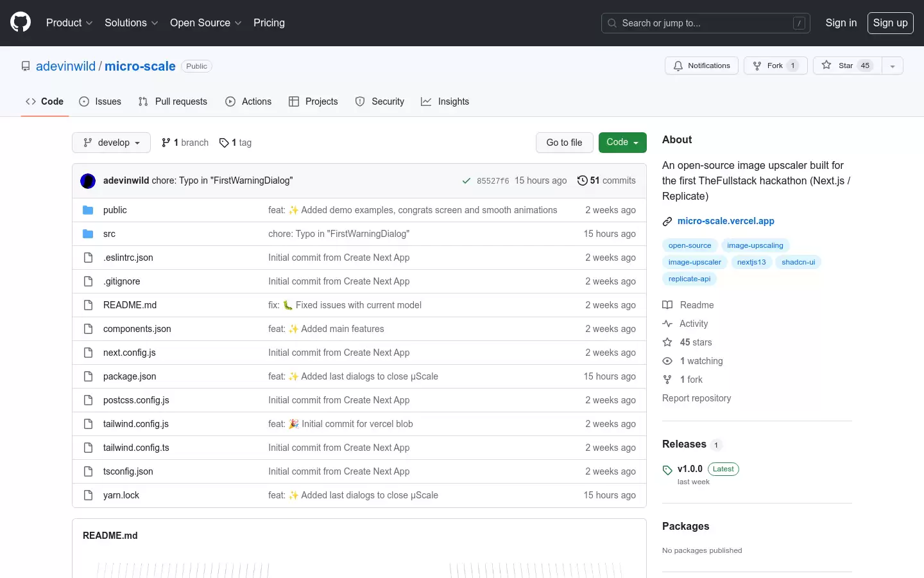Click the GitHub logo icon

[21, 22]
